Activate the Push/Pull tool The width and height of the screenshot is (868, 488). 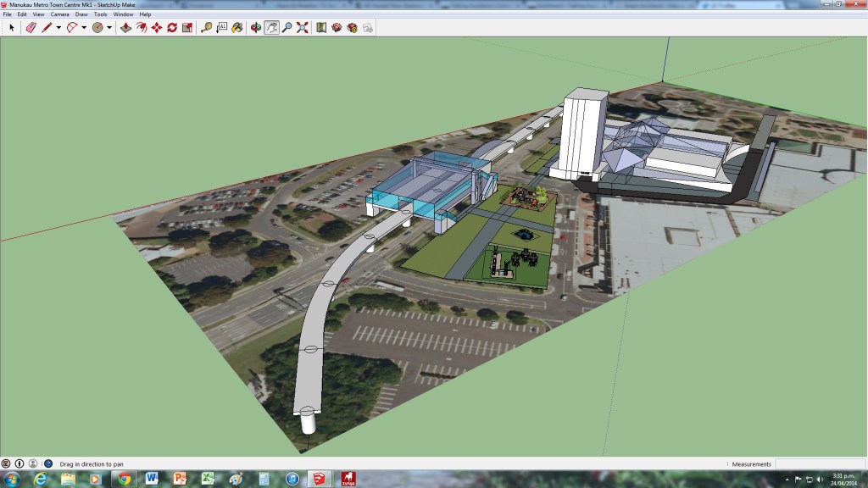coord(125,28)
